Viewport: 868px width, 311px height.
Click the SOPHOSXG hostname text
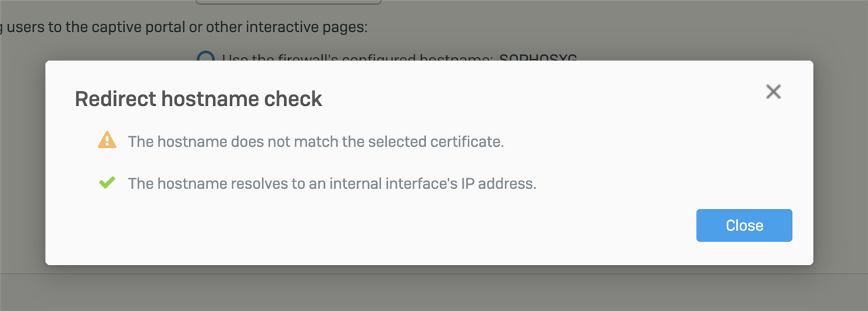click(x=538, y=58)
